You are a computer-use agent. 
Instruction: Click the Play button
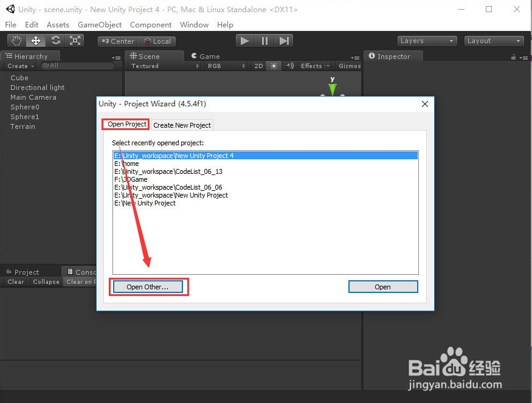point(245,41)
